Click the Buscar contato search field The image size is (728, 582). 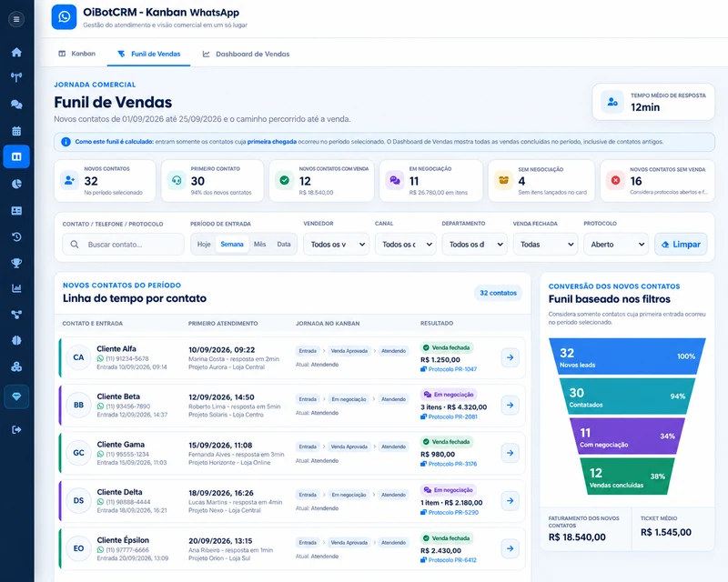pos(124,244)
